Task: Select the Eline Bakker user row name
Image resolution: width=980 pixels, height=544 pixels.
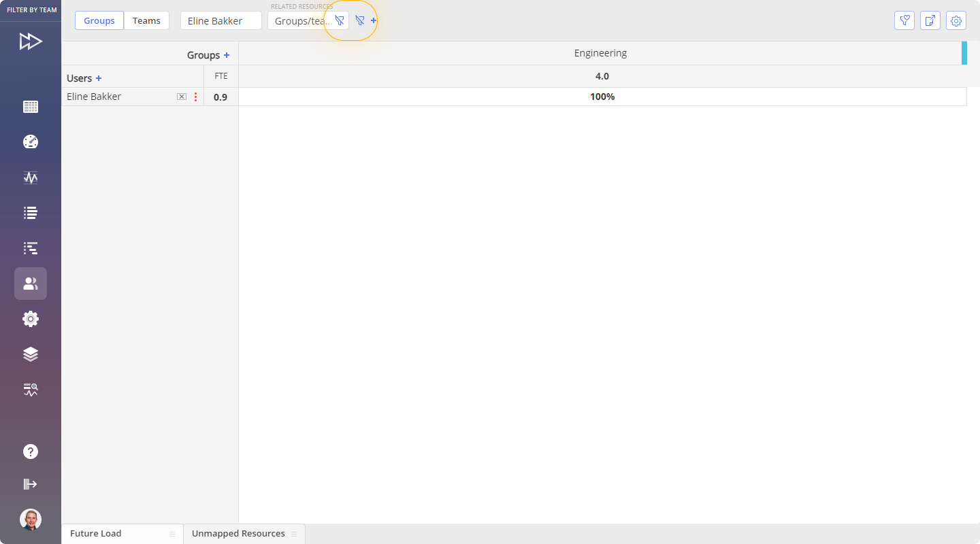Action: click(94, 97)
